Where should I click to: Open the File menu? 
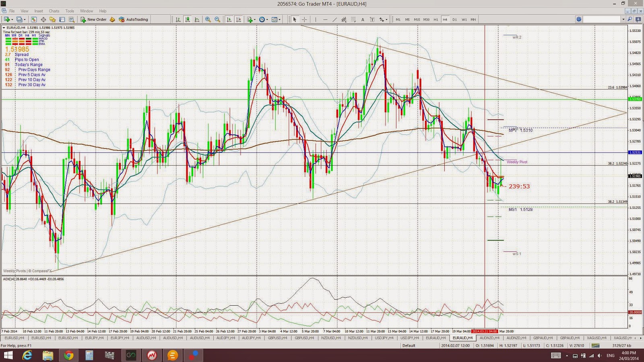tap(12, 11)
